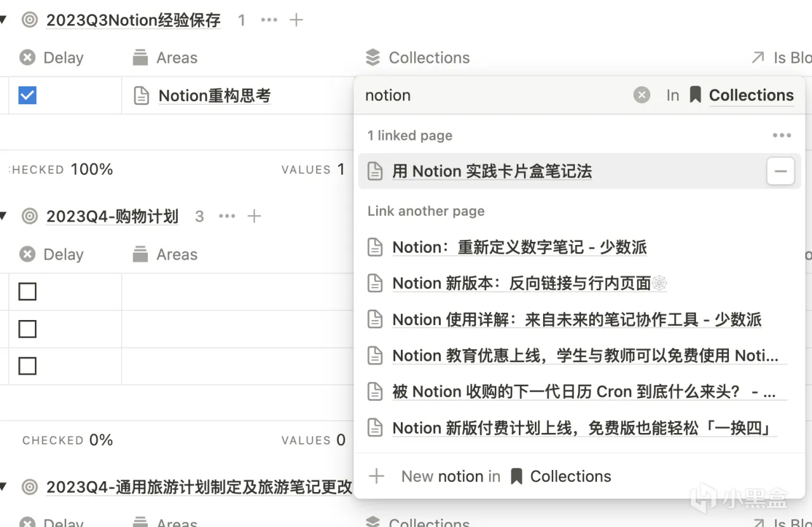Click target icon beside 2023Q4-购物计划
This screenshot has height=527, width=812.
[29, 217]
